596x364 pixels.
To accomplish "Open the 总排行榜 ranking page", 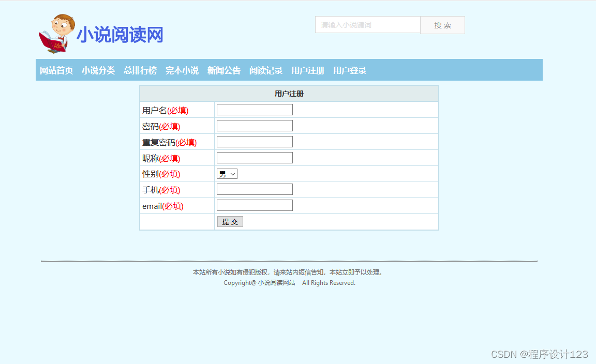I will [140, 71].
